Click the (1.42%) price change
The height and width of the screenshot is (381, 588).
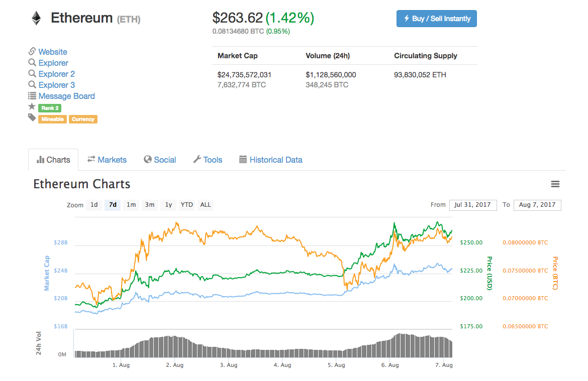(290, 18)
